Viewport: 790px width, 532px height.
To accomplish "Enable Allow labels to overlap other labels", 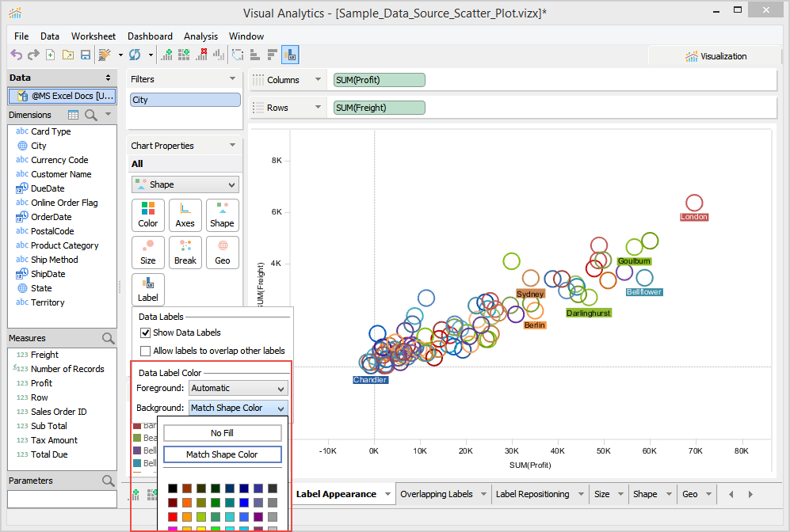I will pos(146,351).
